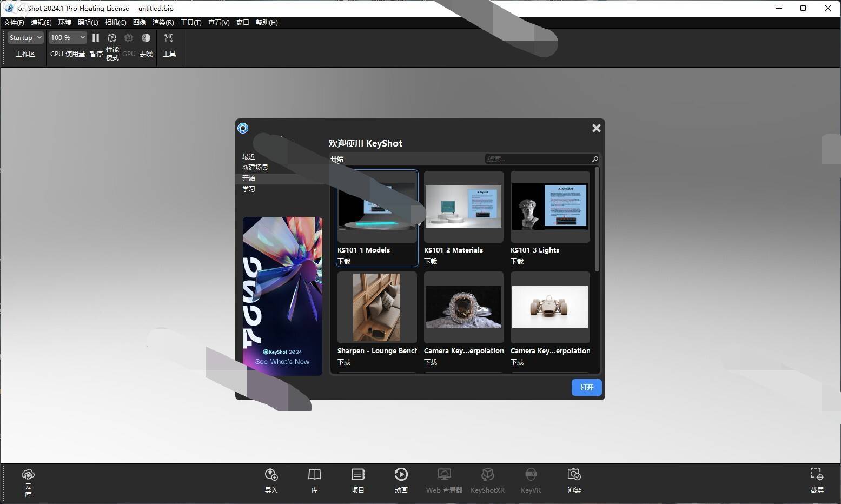
Task: Open the 图像 menu
Action: [140, 23]
